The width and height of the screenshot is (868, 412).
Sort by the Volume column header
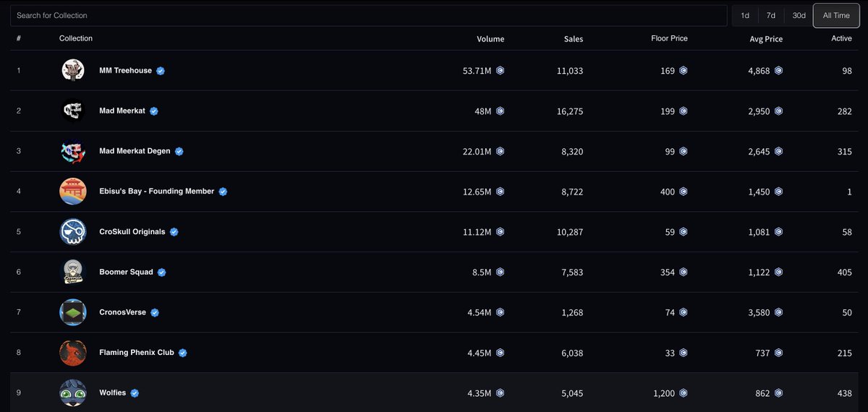490,39
